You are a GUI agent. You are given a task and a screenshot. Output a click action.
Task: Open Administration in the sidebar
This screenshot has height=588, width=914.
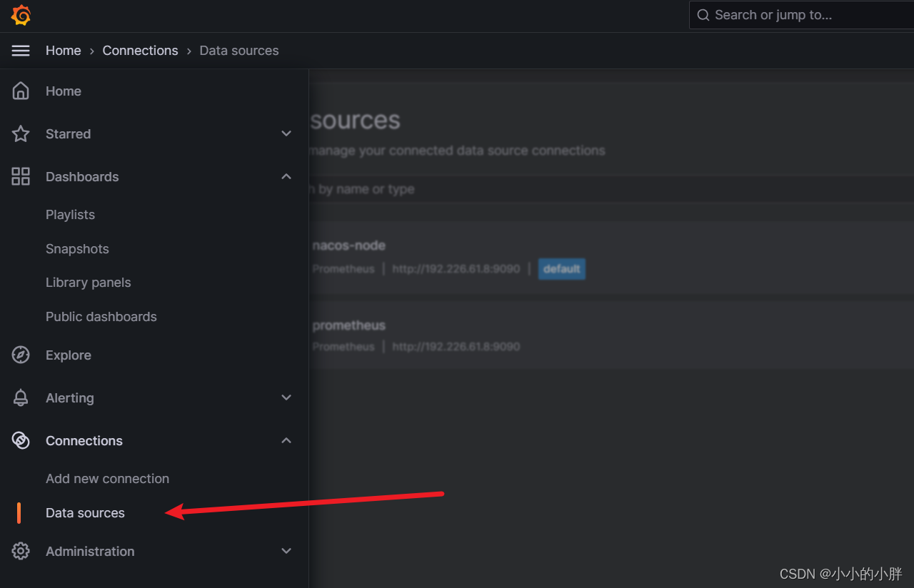(90, 552)
